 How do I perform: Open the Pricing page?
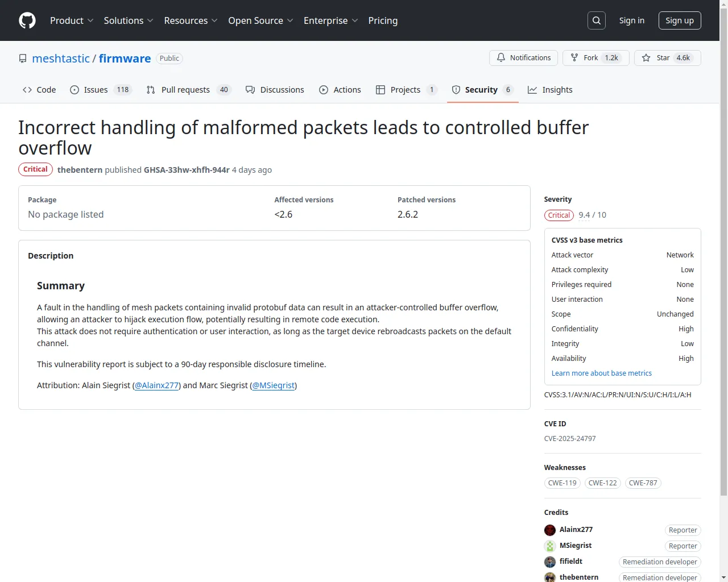pyautogui.click(x=383, y=20)
